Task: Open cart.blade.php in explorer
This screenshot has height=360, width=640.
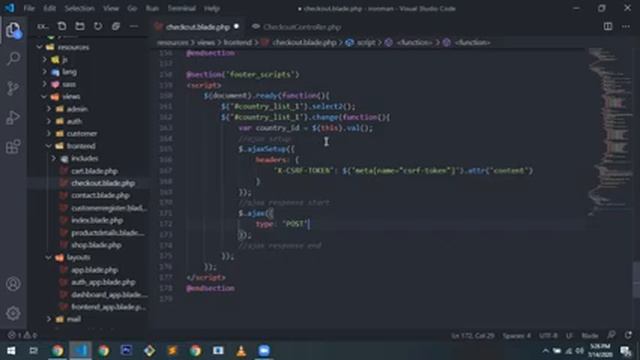Action: 94,171
